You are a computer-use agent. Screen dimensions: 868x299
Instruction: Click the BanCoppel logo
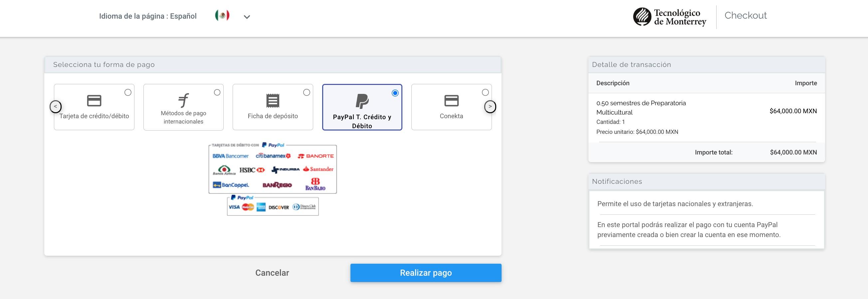231,185
